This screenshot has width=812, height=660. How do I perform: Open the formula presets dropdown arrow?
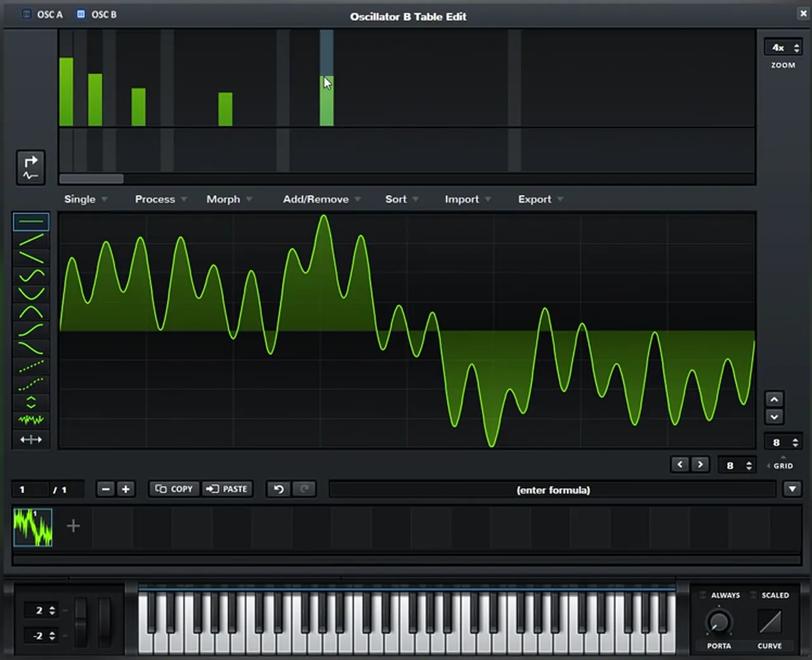[x=792, y=489]
